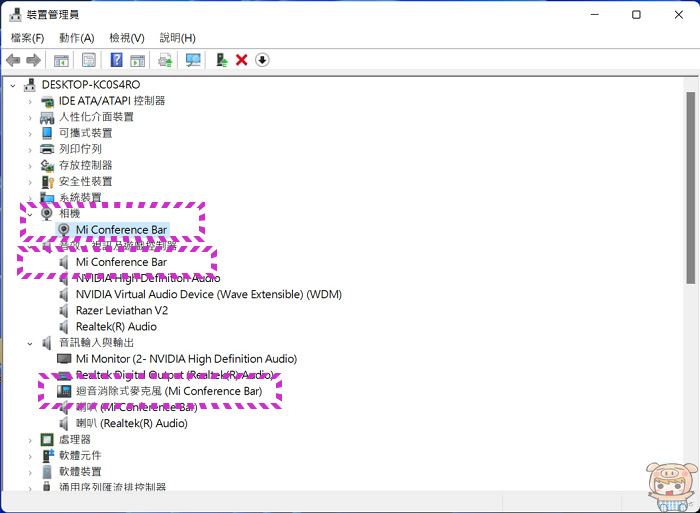
Task: Click the 可攜式裝置 category icon
Action: (x=47, y=133)
